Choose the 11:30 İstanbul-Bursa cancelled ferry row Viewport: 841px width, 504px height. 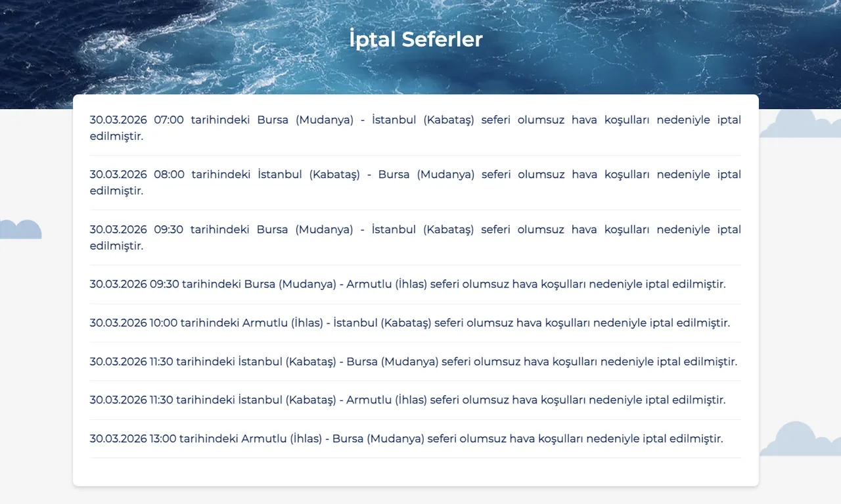pos(413,361)
